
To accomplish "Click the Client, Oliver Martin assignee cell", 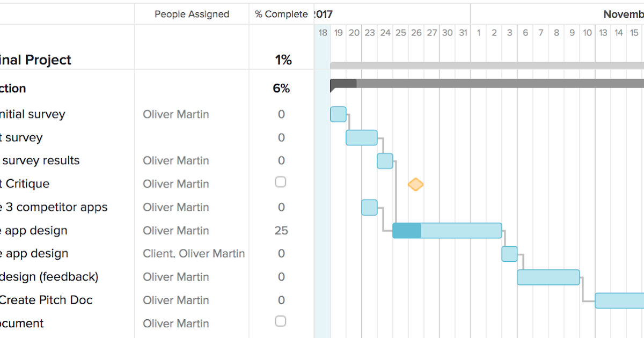I will pyautogui.click(x=194, y=253).
